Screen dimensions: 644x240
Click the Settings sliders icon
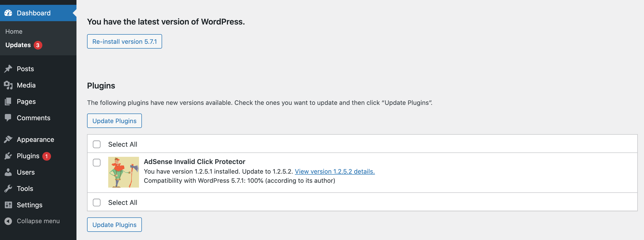(x=8, y=205)
